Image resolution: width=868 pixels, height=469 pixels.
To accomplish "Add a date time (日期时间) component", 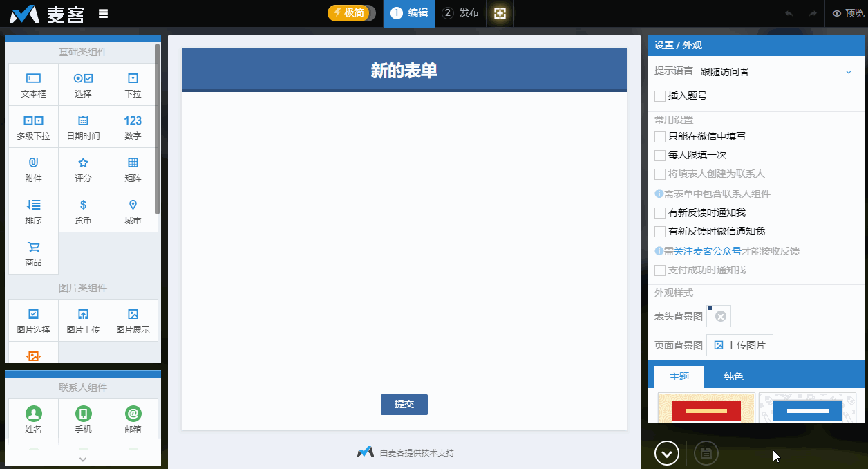I will [83, 127].
